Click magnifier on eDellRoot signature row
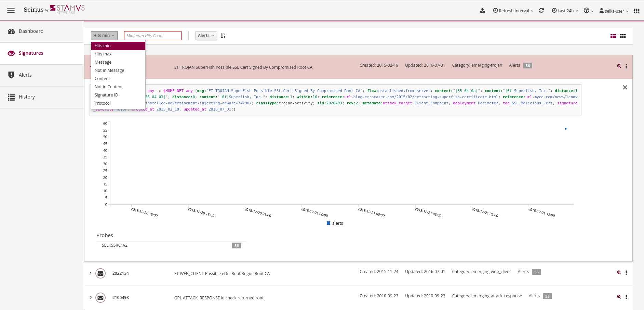This screenshot has height=310, width=644. click(619, 272)
